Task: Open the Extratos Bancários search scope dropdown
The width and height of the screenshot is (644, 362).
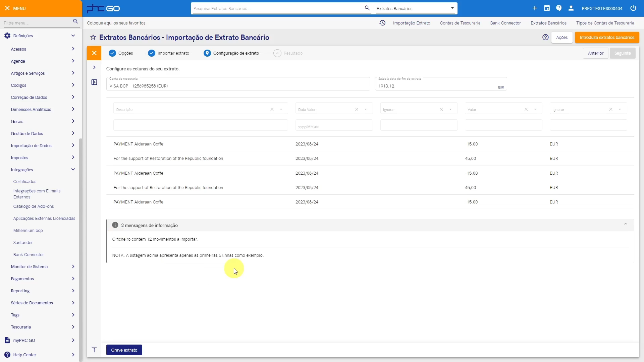Action: [x=452, y=8]
